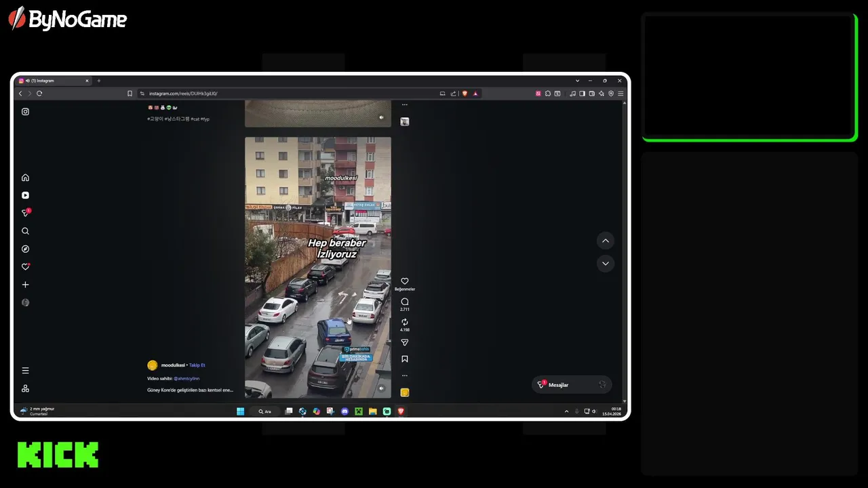Open audio thumbnail of the previous reel

[x=405, y=121]
